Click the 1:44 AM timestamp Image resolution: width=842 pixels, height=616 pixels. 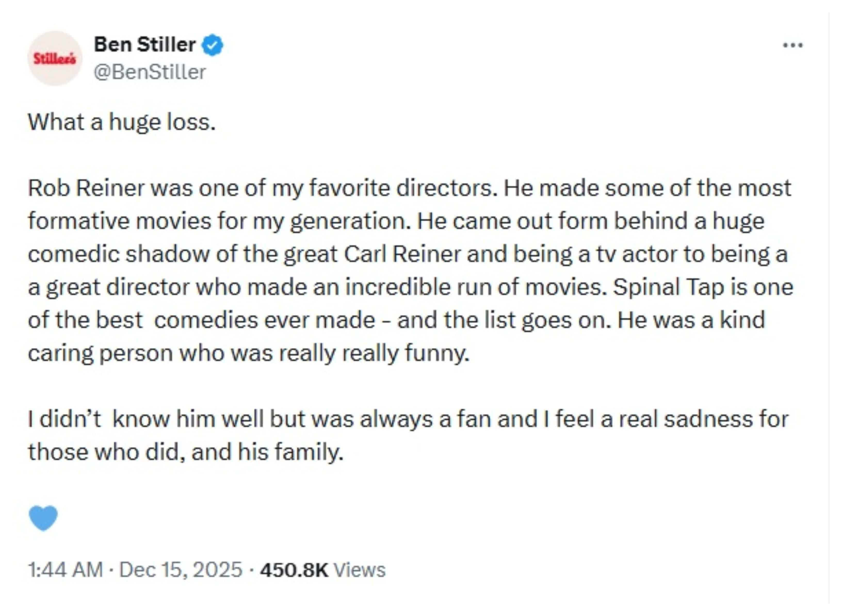65,570
